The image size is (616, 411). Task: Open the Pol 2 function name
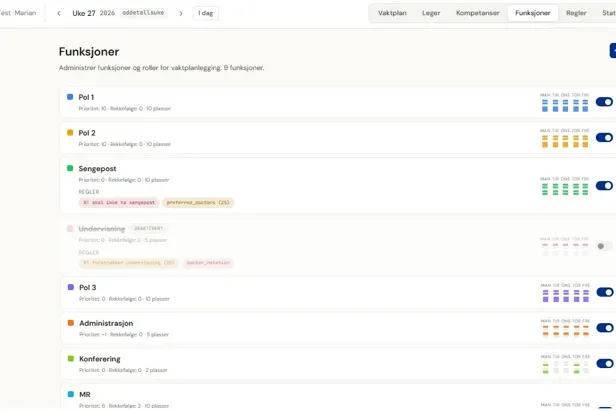87,133
